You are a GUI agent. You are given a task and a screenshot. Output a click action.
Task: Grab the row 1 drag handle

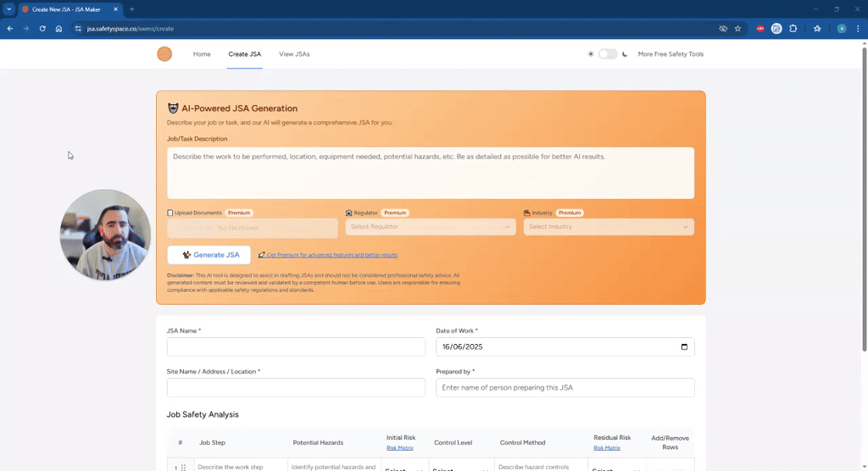183,468
